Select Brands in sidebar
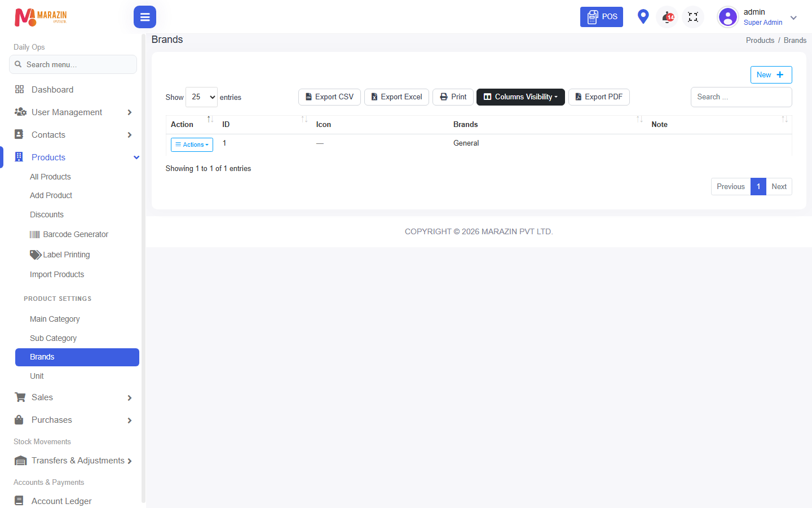The image size is (812, 508). [x=77, y=357]
